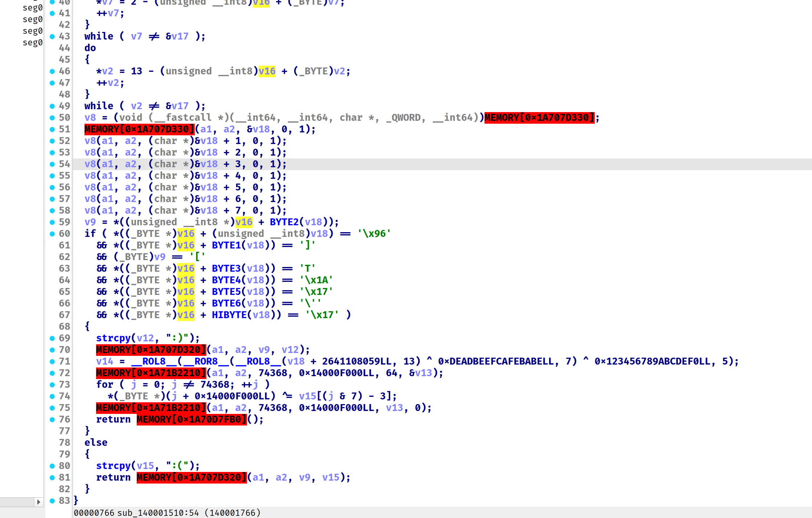Viewport: 812px width, 518px height.
Task: Toggle breakpoint dot on line 60
Action: 52,234
